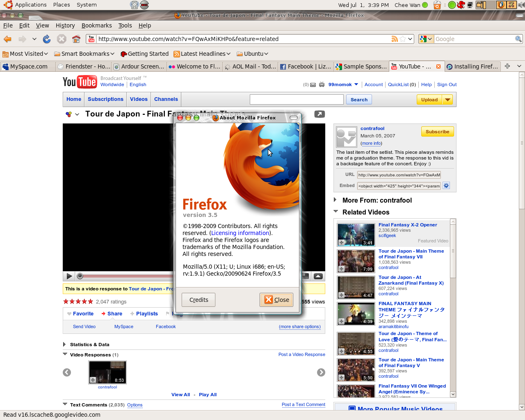Image resolution: width=525 pixels, height=420 pixels.
Task: Click the video progress slider handle
Action: 80,276
